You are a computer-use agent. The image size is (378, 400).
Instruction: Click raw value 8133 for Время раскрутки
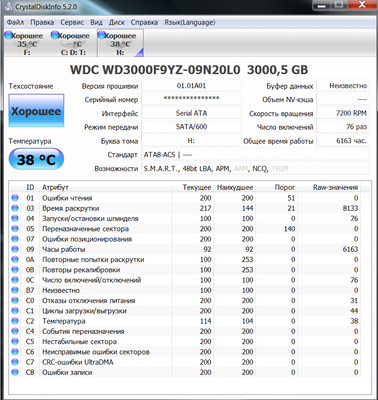(x=350, y=208)
